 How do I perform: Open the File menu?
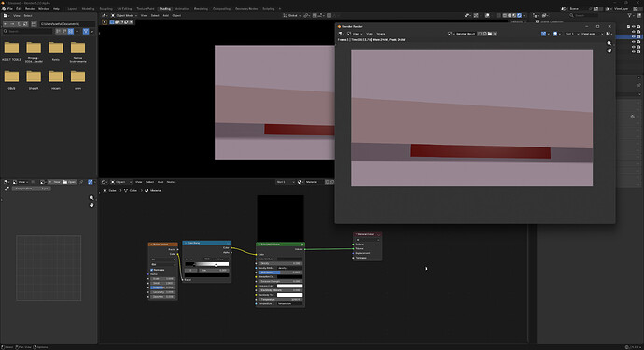[x=10, y=8]
